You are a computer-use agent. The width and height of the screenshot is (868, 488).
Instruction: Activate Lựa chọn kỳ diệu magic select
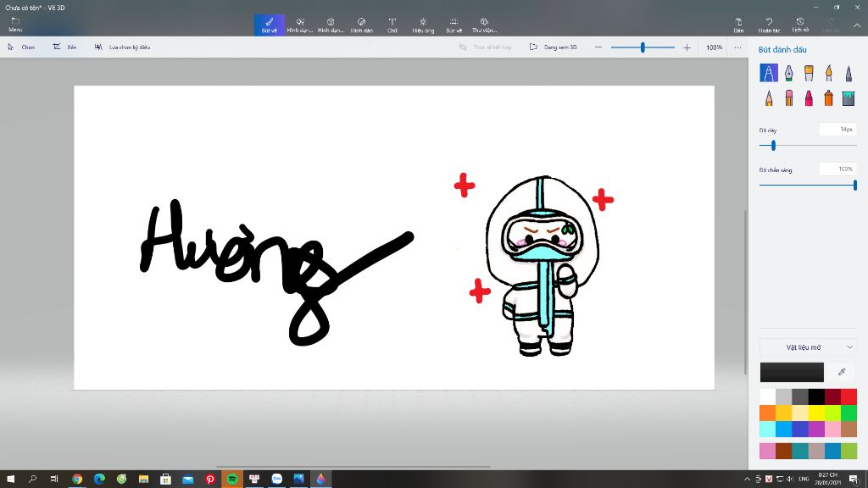(122, 47)
